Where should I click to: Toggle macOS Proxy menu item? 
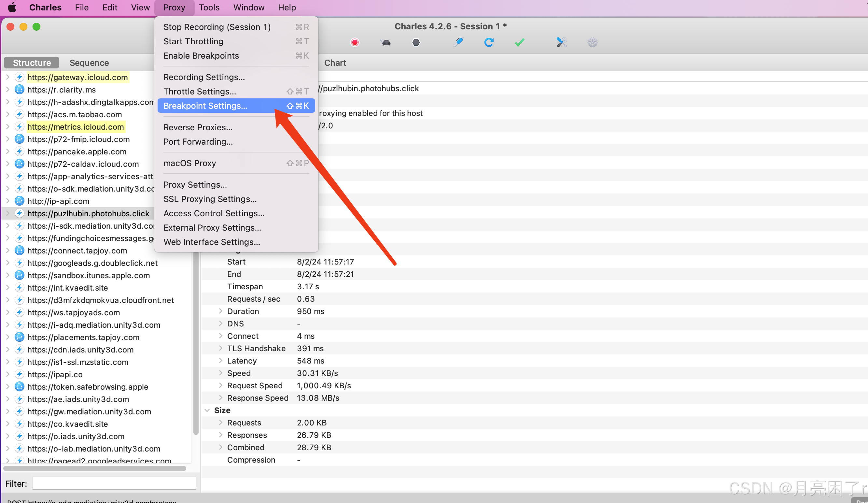pos(236,163)
